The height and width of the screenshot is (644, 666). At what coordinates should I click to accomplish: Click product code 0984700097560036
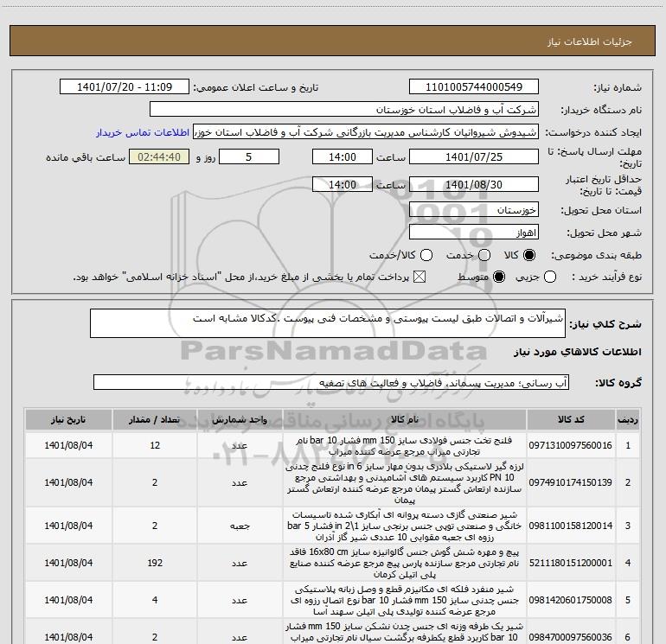pyautogui.click(x=571, y=637)
